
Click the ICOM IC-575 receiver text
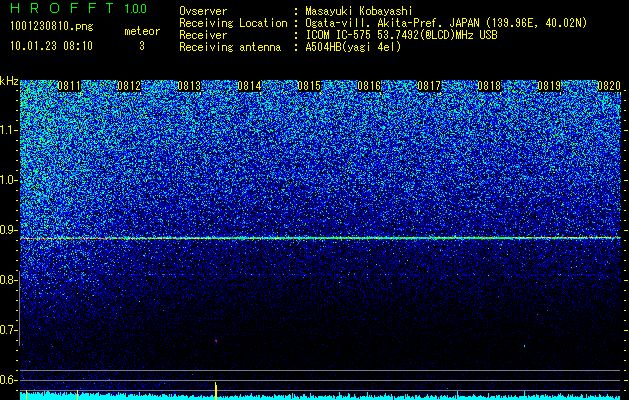pyautogui.click(x=401, y=35)
